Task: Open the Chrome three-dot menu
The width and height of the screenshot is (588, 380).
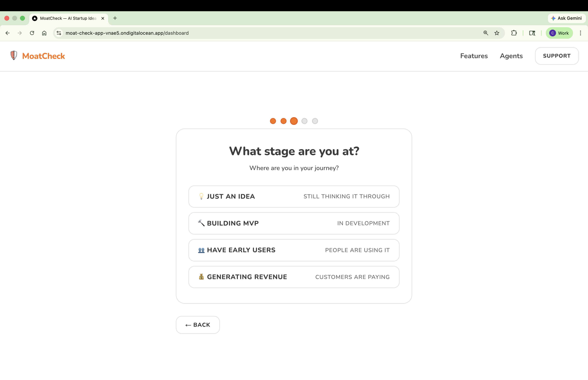Action: tap(580, 33)
